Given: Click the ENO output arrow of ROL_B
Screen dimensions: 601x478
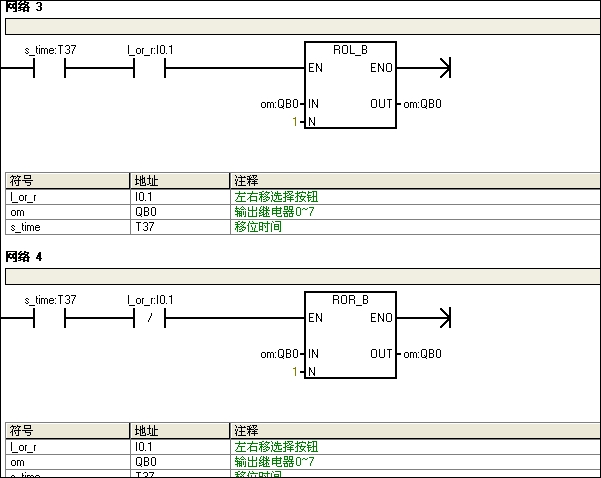Looking at the screenshot, I should tap(444, 68).
